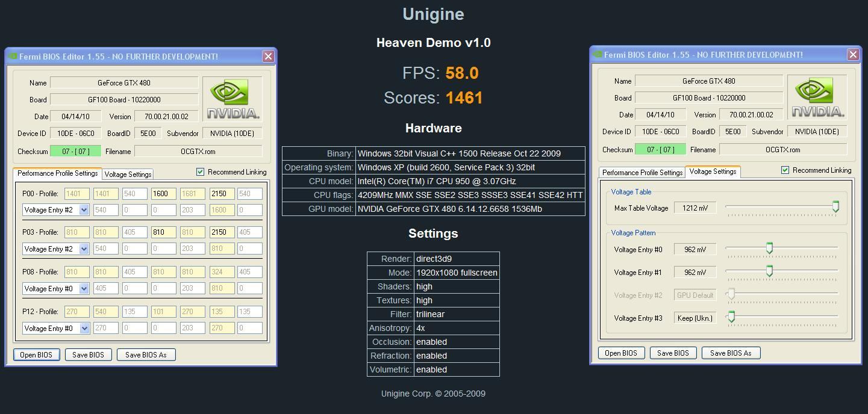This screenshot has height=414, width=868.
Task: Click Device ID field in left window
Action: coord(76,133)
